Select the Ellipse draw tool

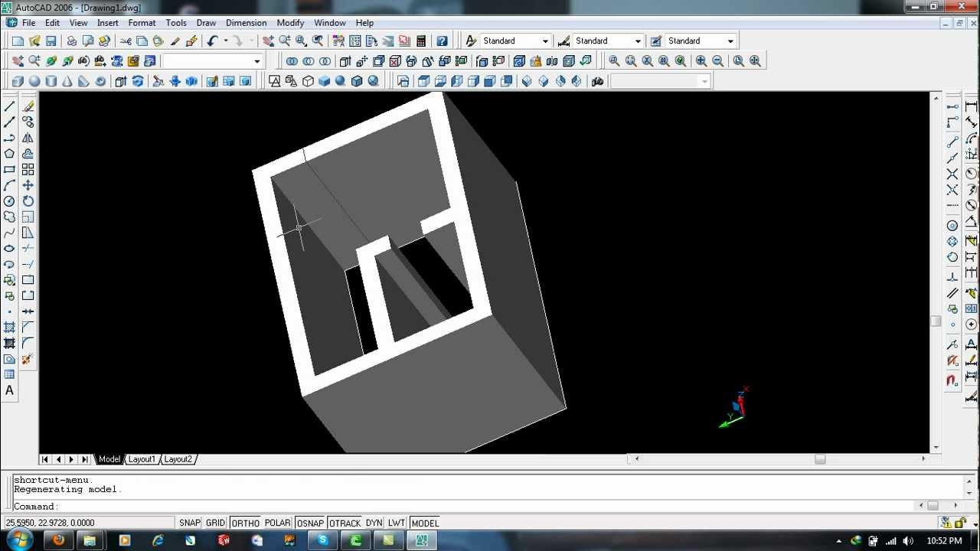click(10, 249)
